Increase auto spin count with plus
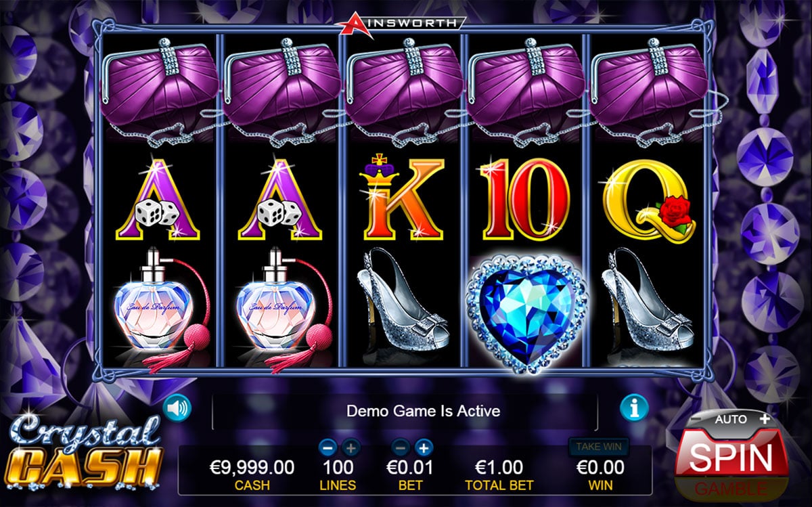 (x=765, y=418)
